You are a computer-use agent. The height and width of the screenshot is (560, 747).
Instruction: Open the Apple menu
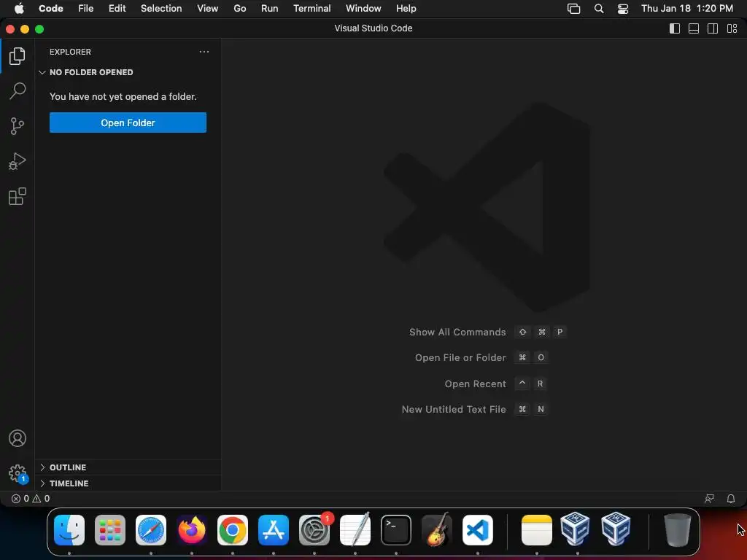click(19, 8)
